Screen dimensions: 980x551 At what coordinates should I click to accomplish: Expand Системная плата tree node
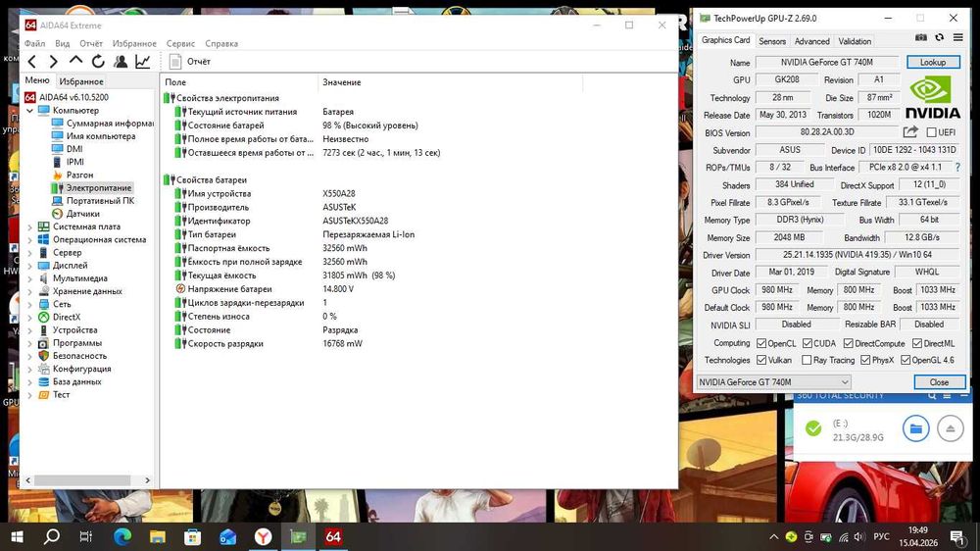point(29,227)
